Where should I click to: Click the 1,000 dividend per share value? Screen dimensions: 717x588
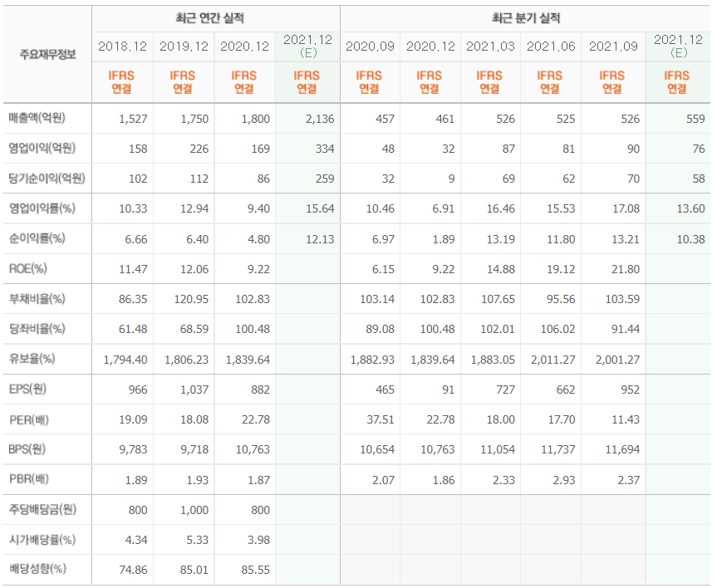(194, 510)
